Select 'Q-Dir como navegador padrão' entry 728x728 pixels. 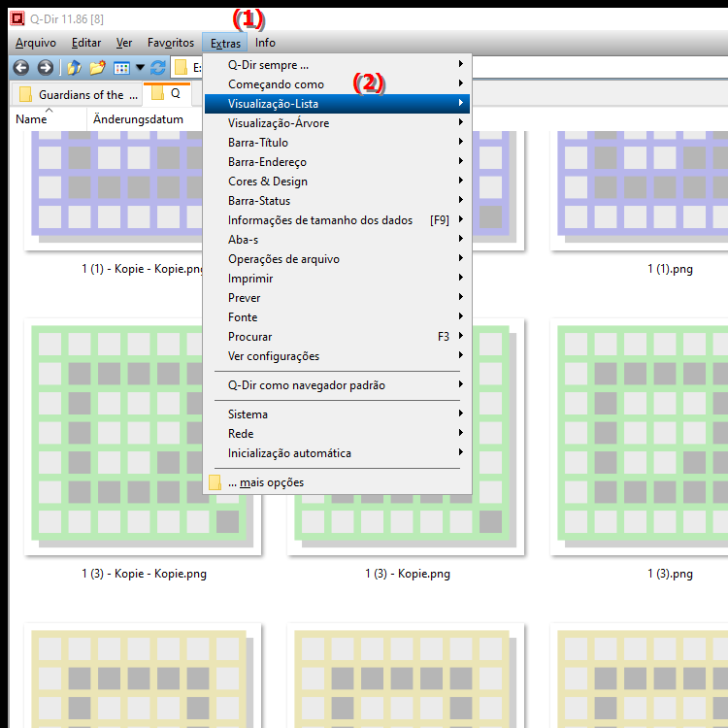[336, 385]
